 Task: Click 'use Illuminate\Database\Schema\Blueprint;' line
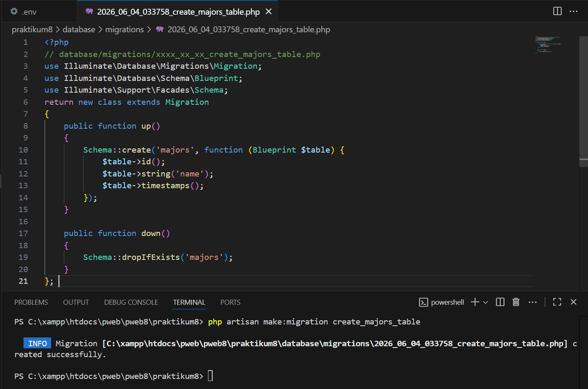point(143,78)
